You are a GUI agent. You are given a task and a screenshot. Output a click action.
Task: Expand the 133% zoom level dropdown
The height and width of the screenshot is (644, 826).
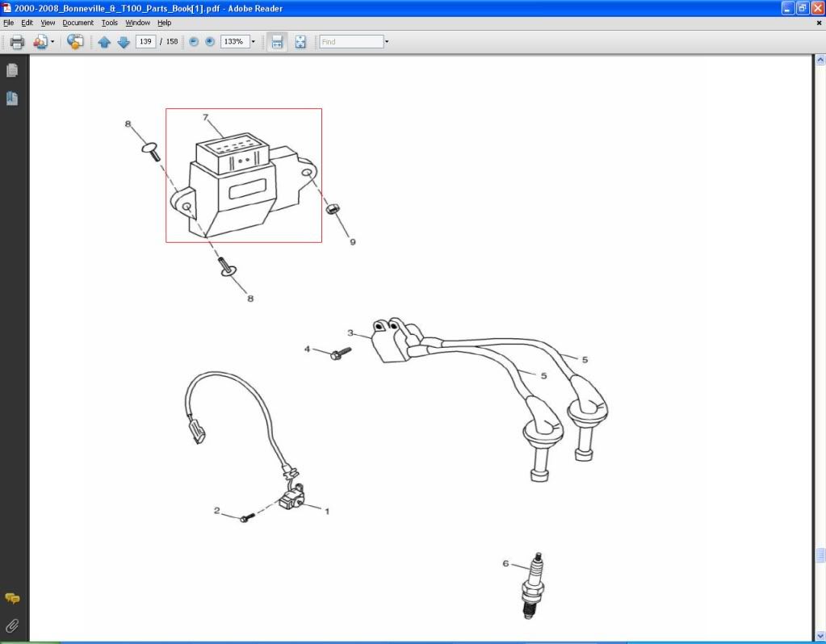click(x=253, y=42)
